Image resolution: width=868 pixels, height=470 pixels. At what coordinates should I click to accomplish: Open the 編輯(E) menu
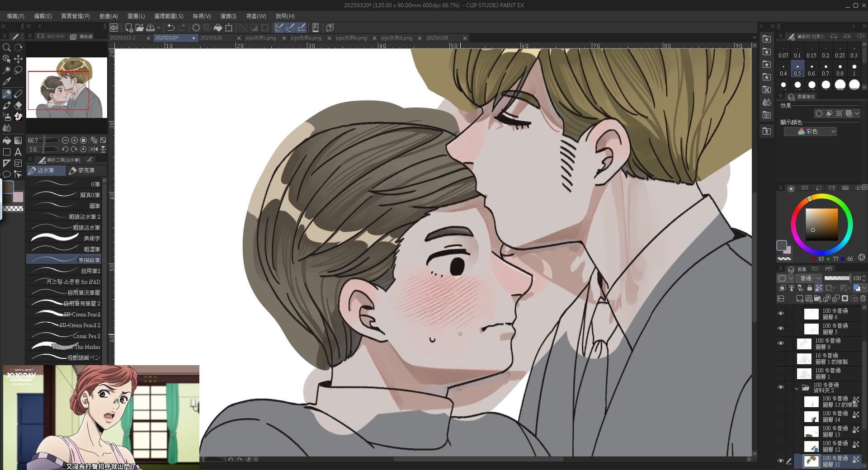[x=43, y=16]
